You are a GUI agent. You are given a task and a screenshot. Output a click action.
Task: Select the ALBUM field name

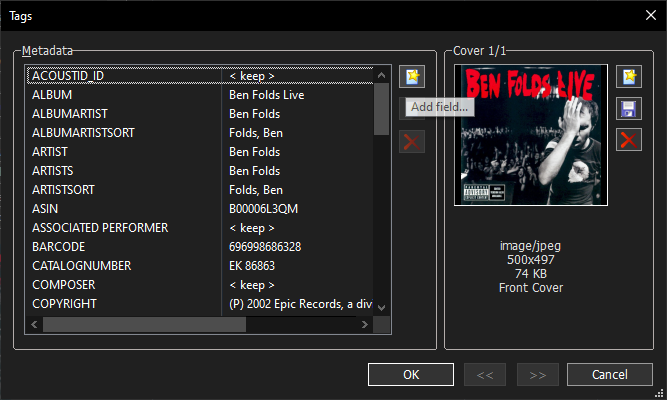[52, 95]
